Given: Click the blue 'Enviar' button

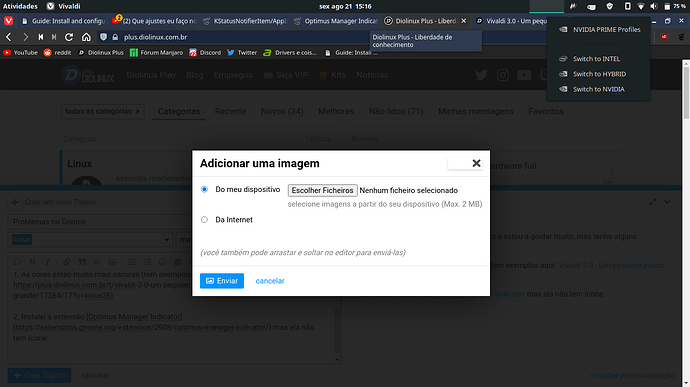Looking at the screenshot, I should [x=222, y=280].
